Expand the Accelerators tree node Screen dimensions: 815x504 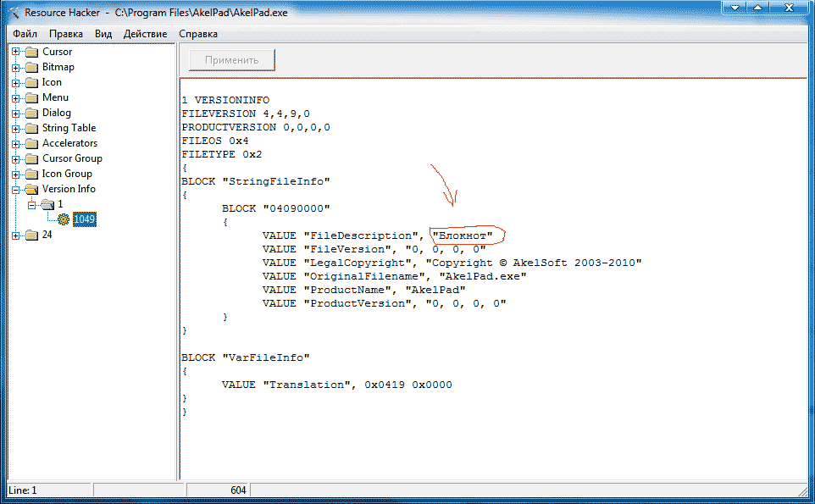click(x=15, y=143)
